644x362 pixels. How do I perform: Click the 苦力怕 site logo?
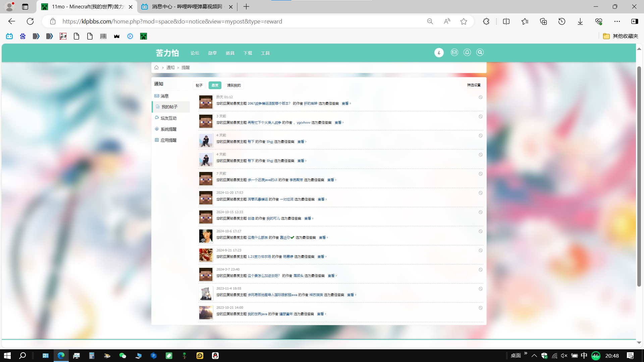pos(167,53)
